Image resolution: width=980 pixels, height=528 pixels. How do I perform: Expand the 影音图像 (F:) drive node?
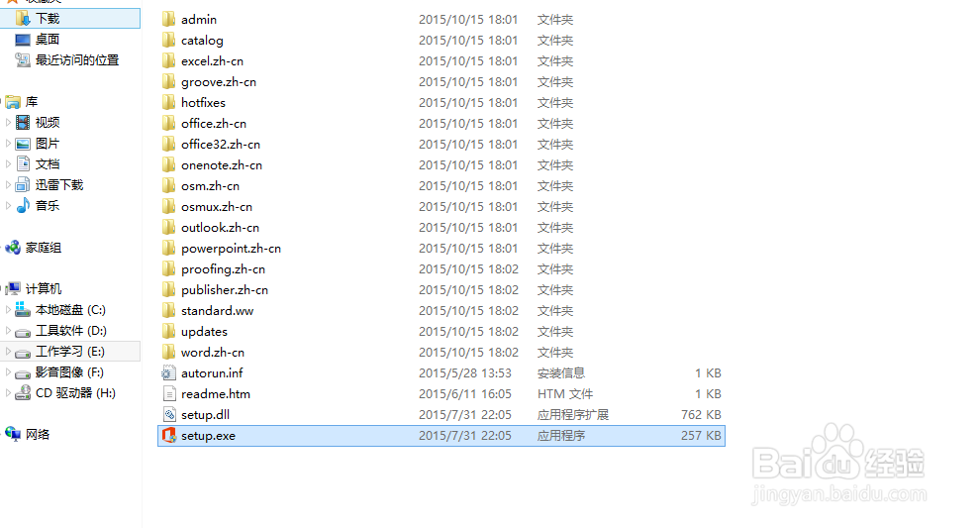pos(8,372)
